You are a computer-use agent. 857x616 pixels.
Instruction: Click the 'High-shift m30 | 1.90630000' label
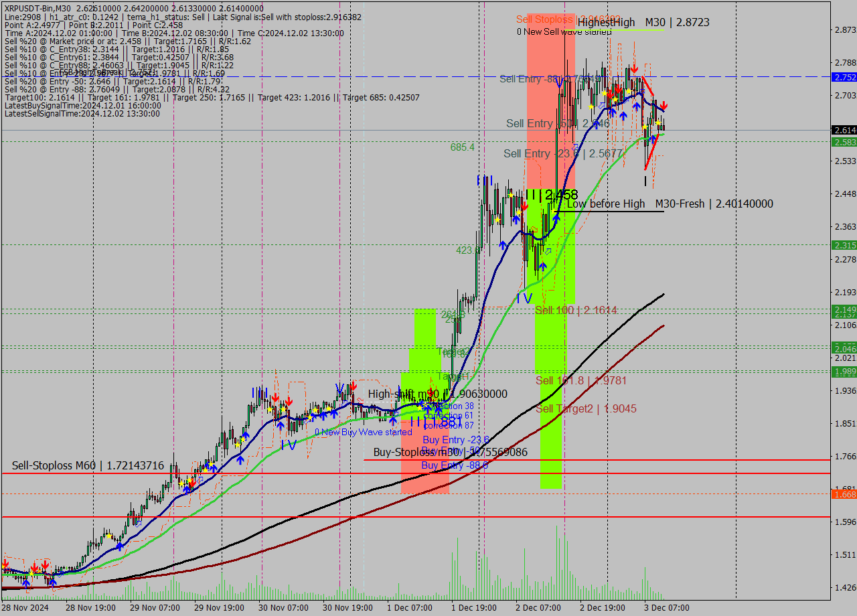coord(438,394)
